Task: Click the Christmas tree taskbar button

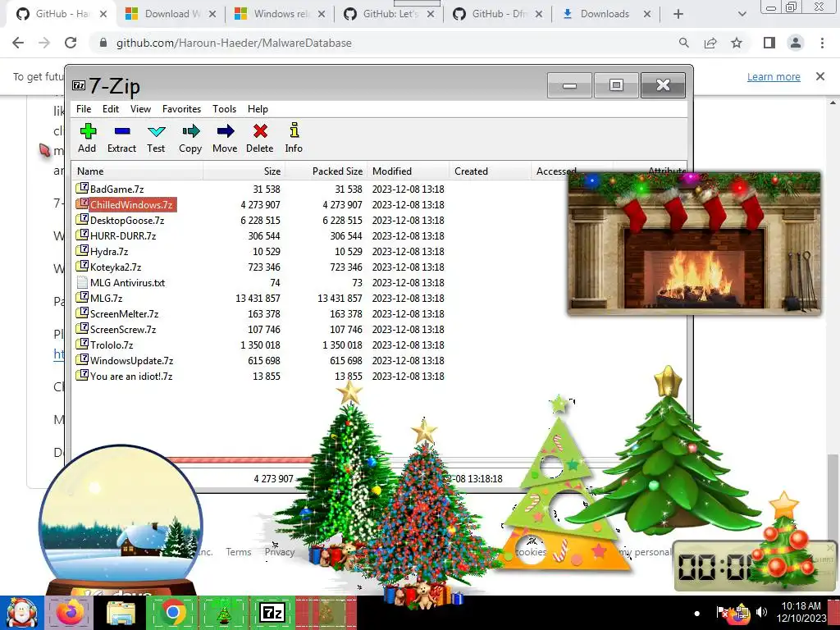Action: coord(223,613)
